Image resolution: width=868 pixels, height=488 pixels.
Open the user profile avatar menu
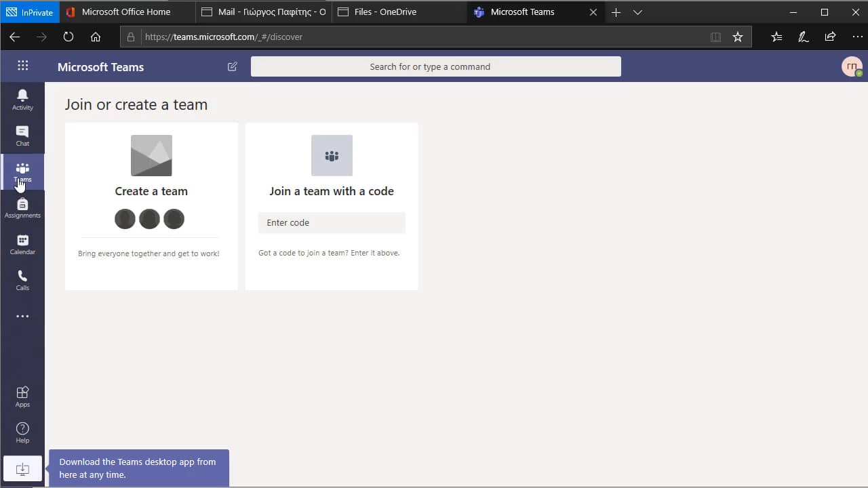point(852,66)
